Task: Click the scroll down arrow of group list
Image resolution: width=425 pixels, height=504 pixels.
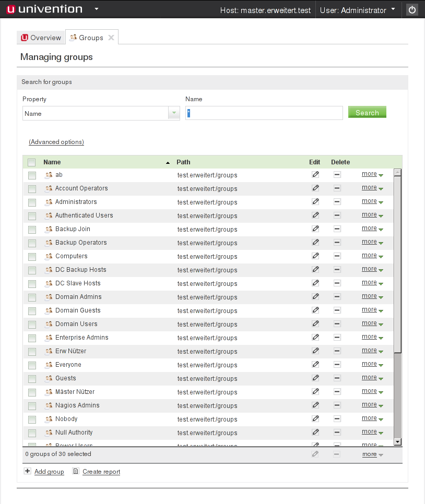Action: pos(397,441)
